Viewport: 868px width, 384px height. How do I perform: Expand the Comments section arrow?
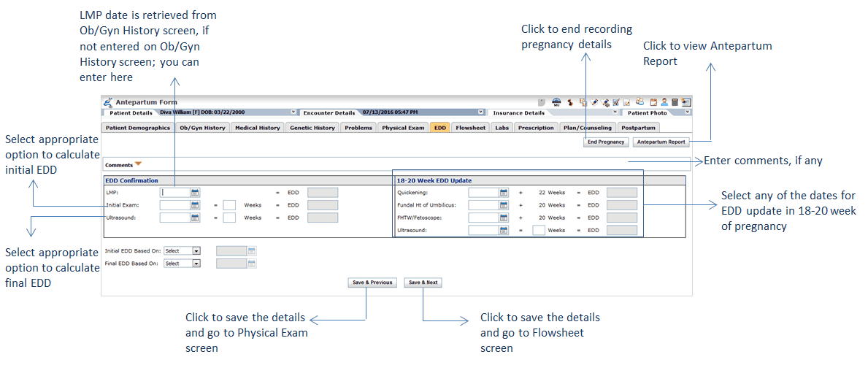(x=138, y=164)
